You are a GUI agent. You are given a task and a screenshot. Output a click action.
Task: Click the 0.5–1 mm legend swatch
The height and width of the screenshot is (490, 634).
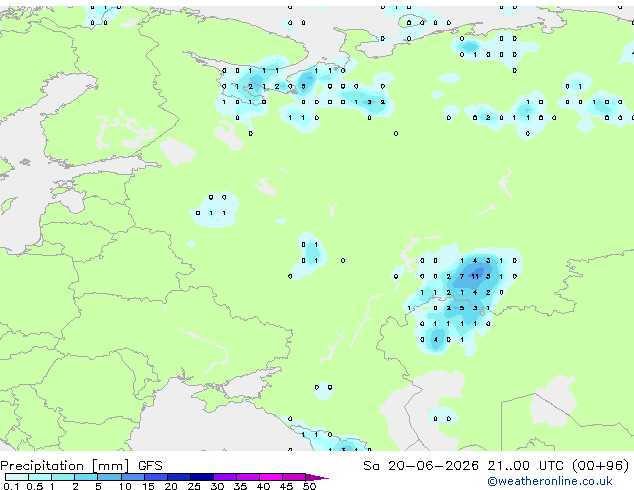coord(40,477)
